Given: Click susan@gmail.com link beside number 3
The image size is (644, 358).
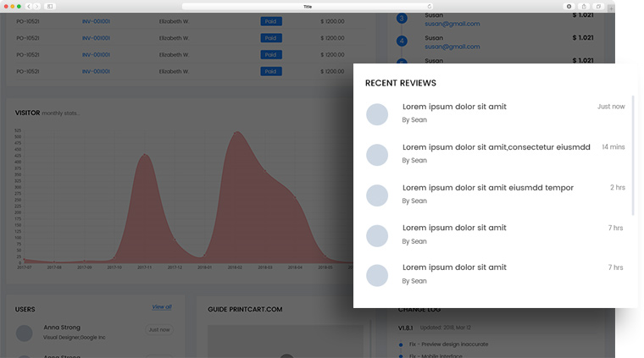Looking at the screenshot, I should coord(452,24).
